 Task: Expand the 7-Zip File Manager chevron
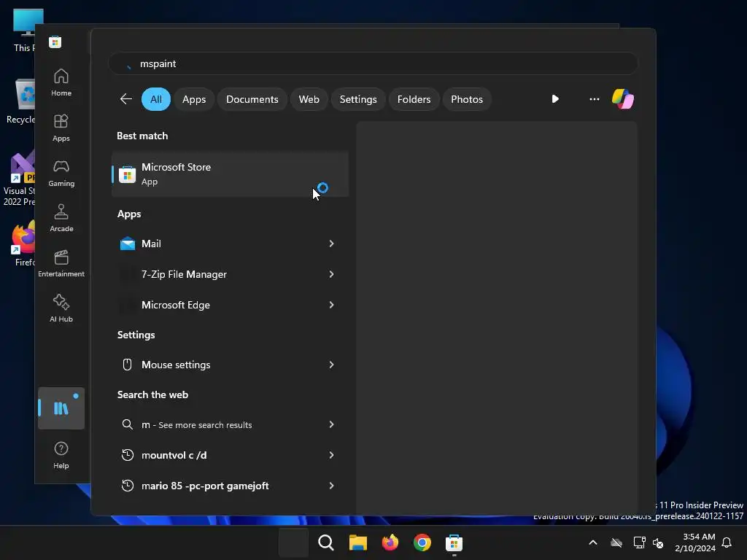coord(332,274)
